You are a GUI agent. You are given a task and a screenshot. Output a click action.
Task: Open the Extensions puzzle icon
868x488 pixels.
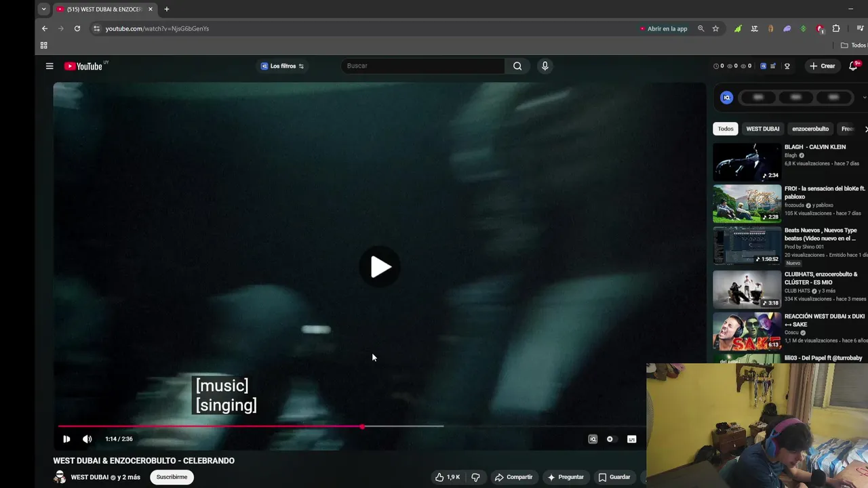tap(836, 28)
